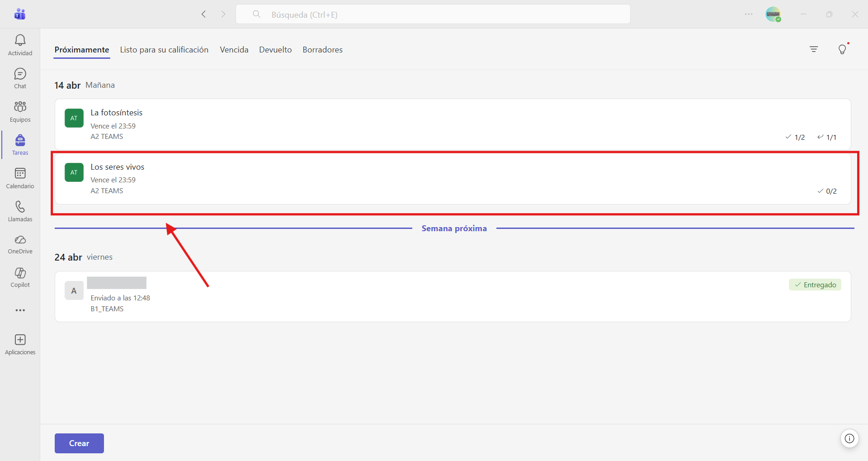Select the Borradores tab
Screen dimensions: 868x461
click(323, 50)
